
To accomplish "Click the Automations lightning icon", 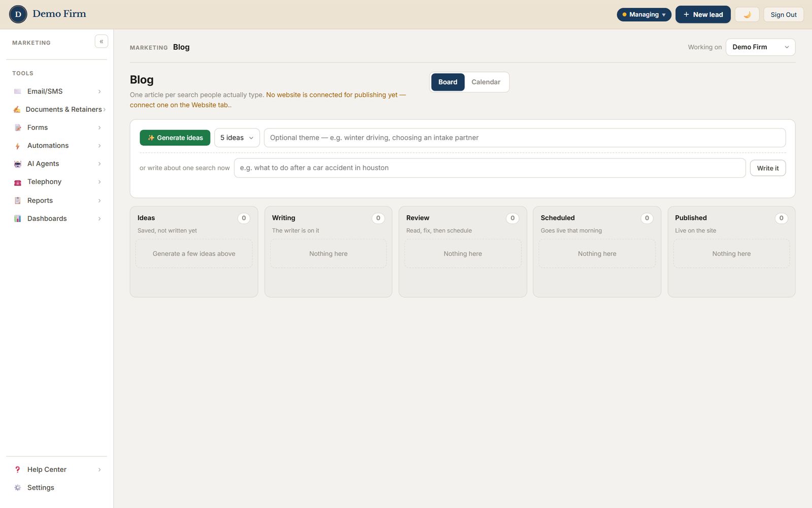I will pos(18,146).
